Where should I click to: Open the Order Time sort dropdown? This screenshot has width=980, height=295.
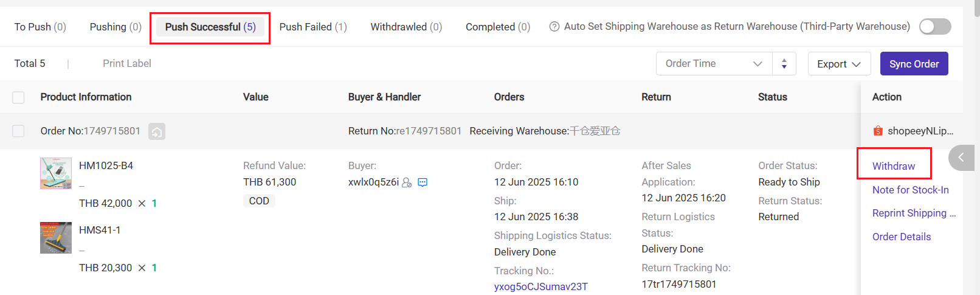714,64
